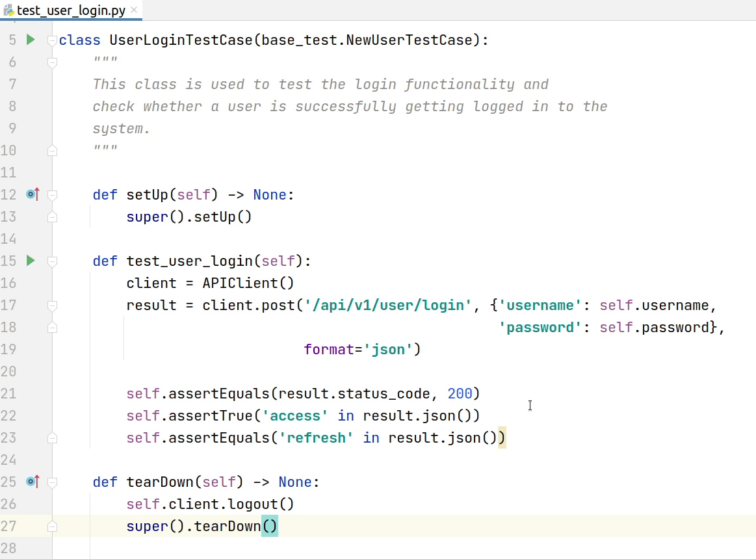The width and height of the screenshot is (756, 559).
Task: Collapse the tearDown method fold marker
Action: click(52, 482)
